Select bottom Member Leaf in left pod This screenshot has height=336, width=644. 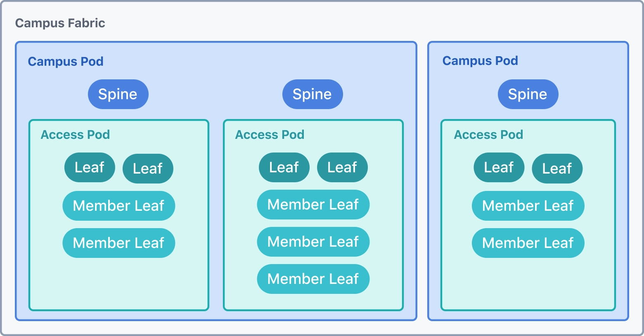(119, 243)
